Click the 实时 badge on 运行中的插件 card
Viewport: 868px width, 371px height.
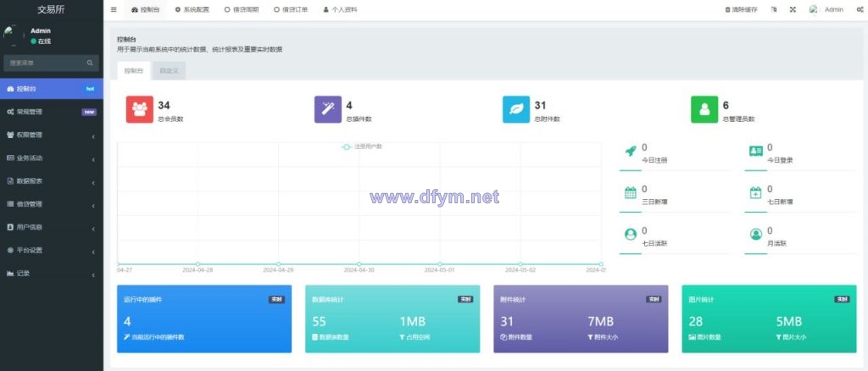point(277,299)
